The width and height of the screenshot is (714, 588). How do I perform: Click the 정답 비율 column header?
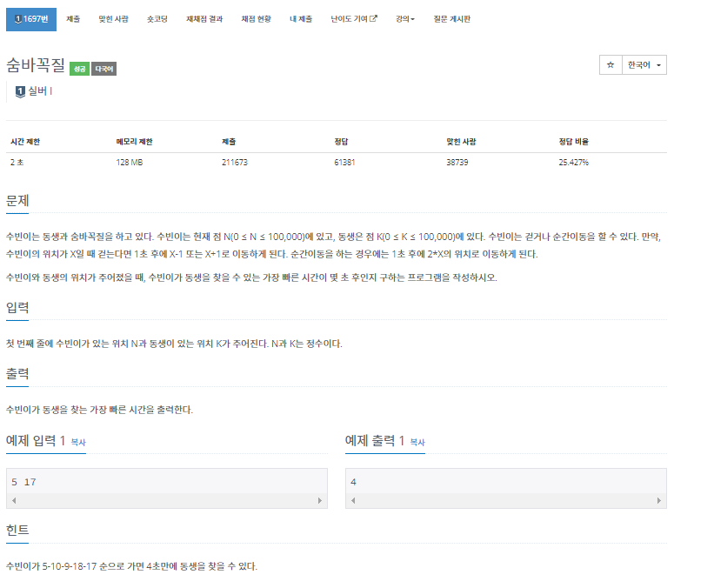(574, 142)
